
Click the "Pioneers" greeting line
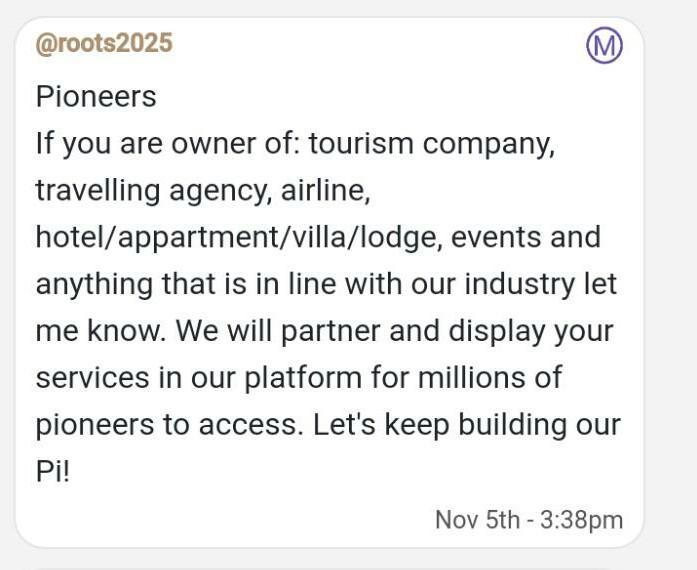(96, 97)
